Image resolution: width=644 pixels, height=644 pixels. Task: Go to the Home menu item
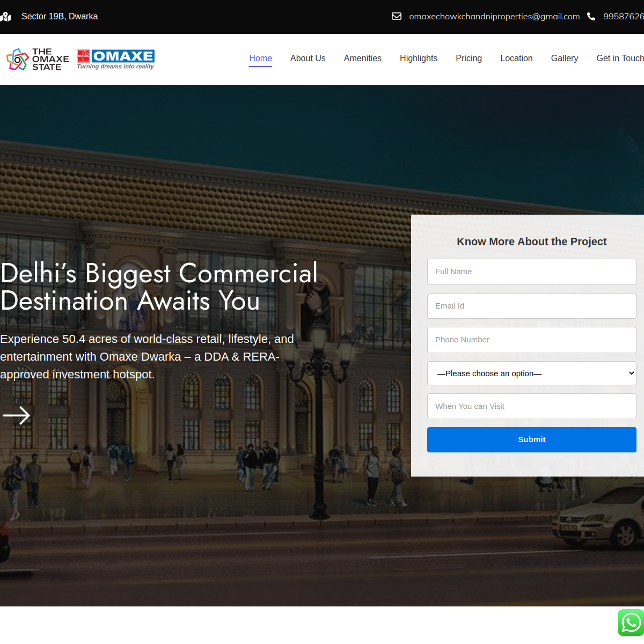(x=260, y=58)
